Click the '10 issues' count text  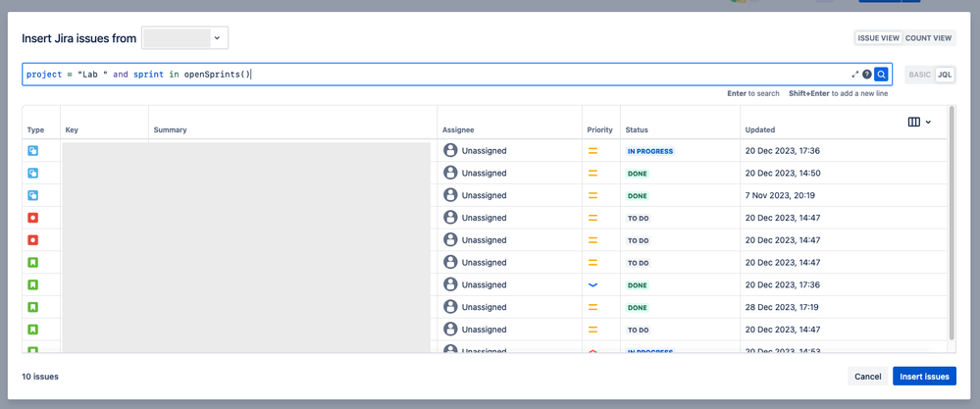40,377
